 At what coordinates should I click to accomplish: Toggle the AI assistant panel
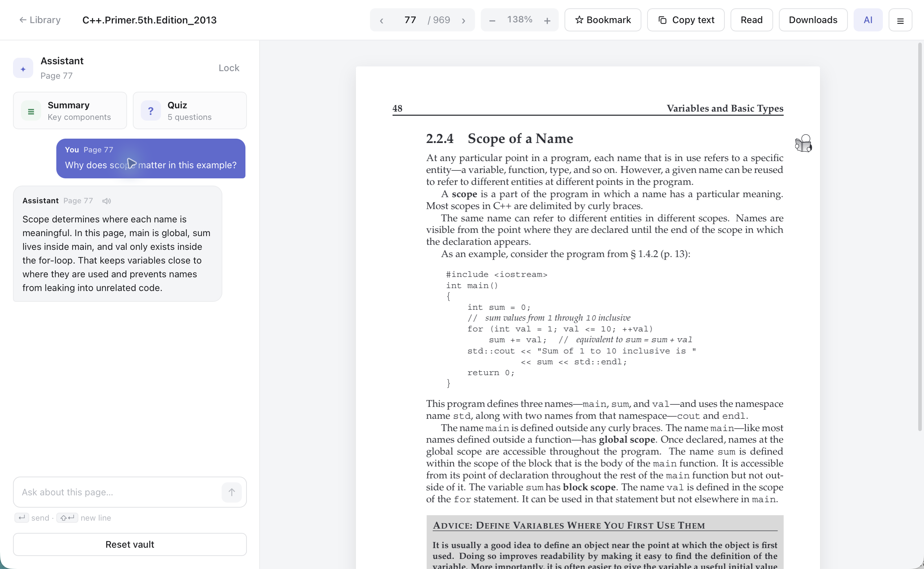coord(868,20)
